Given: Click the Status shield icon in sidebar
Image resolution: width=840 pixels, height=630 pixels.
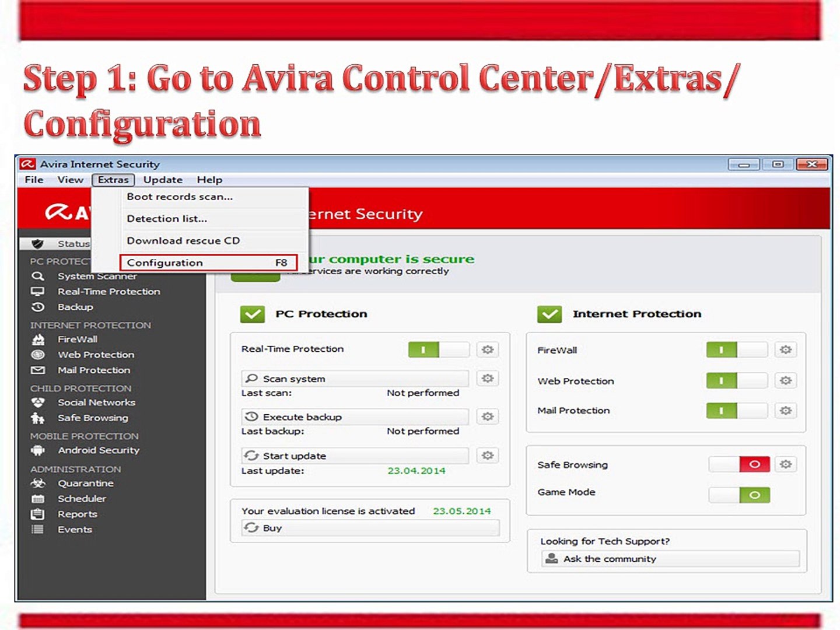Looking at the screenshot, I should pyautogui.click(x=38, y=243).
